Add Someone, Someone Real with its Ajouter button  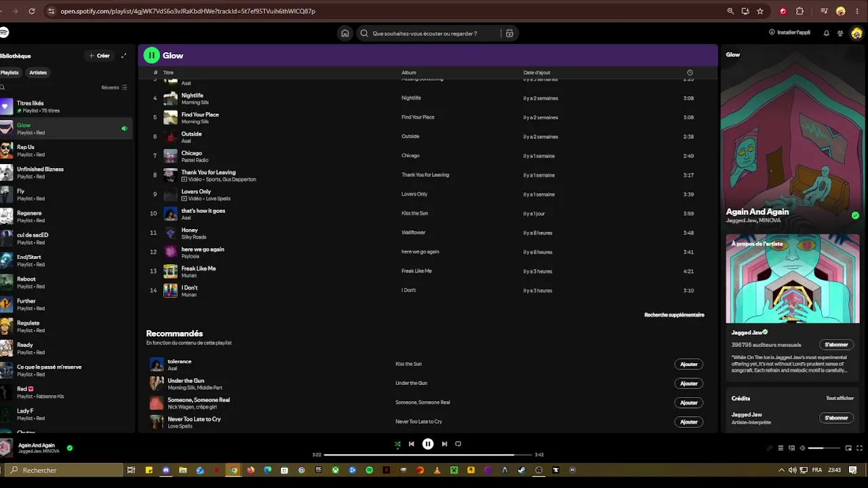(x=688, y=403)
